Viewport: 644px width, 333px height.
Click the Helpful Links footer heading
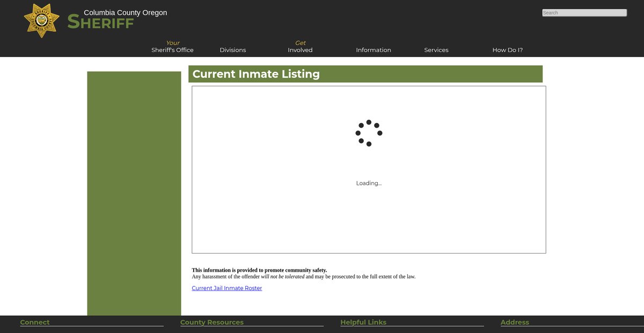click(363, 322)
